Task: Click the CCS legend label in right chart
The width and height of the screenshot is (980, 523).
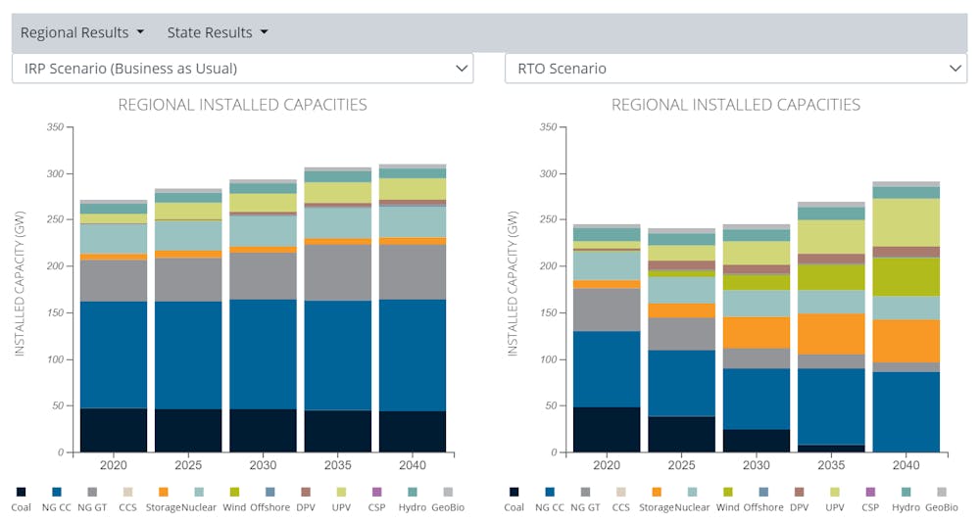Action: pos(621,507)
